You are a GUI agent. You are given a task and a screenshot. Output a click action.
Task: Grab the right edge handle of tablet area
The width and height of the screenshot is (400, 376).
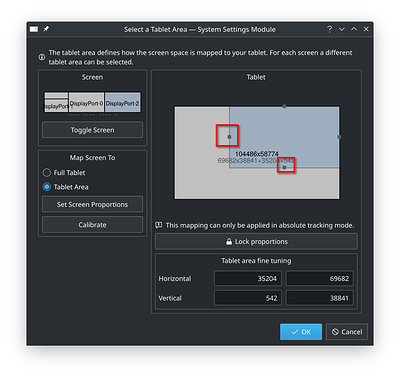pos(339,137)
